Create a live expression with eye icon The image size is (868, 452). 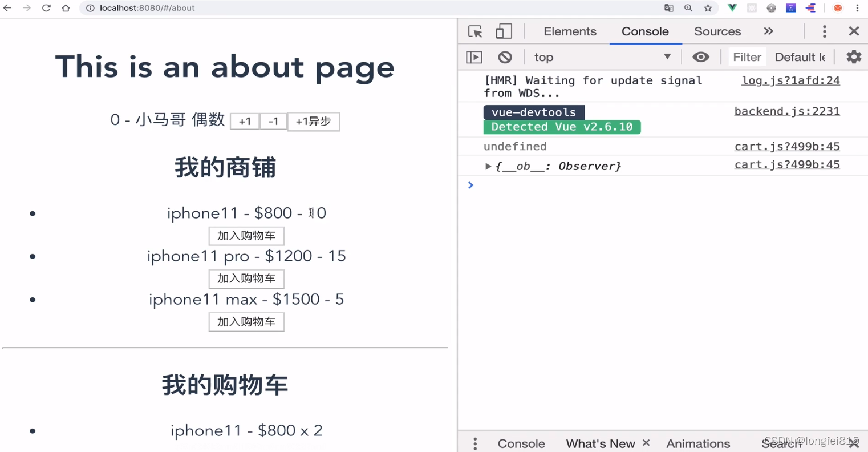point(701,57)
